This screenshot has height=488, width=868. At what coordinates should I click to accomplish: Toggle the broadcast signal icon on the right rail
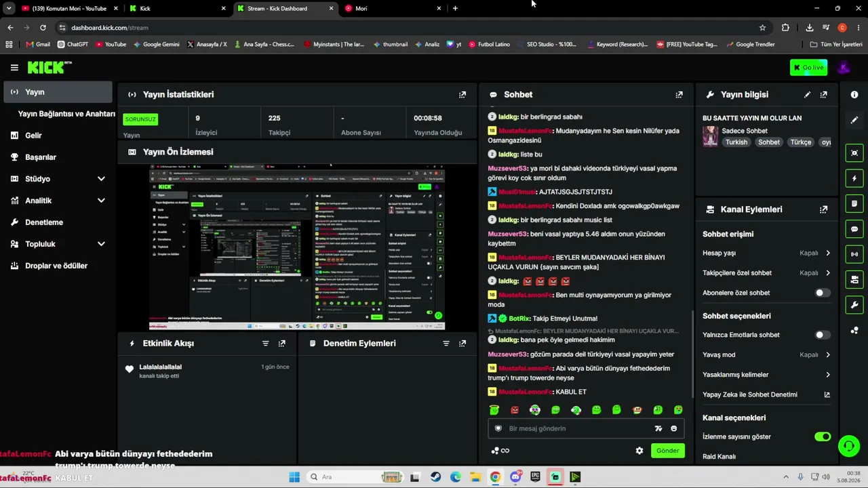coord(854,254)
